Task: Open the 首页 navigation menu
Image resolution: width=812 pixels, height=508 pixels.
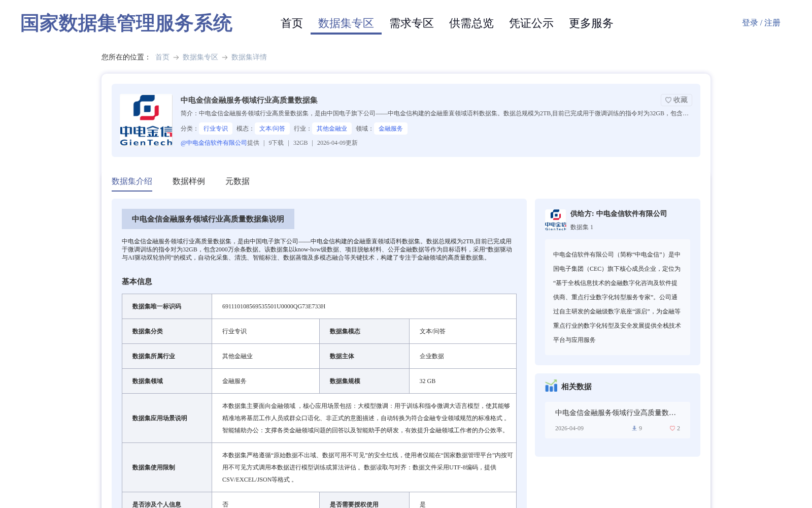Action: [292, 23]
